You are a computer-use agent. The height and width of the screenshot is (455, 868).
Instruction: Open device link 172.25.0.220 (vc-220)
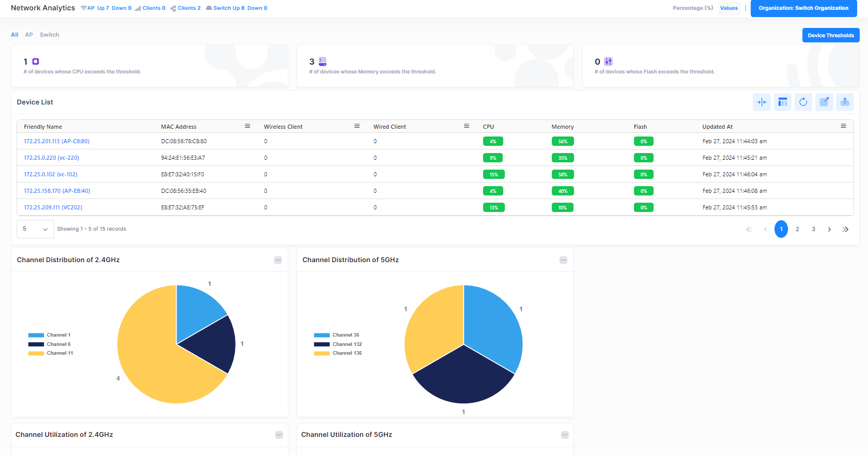(x=52, y=158)
